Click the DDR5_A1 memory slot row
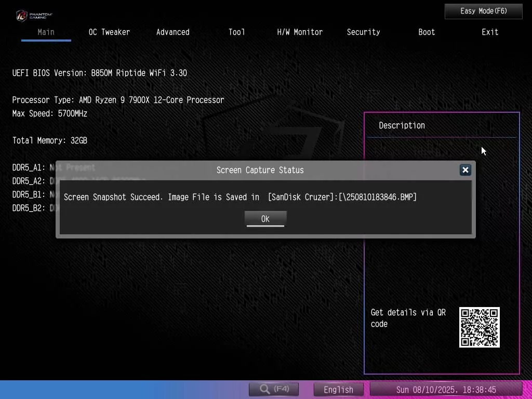The width and height of the screenshot is (532, 399). (54, 168)
